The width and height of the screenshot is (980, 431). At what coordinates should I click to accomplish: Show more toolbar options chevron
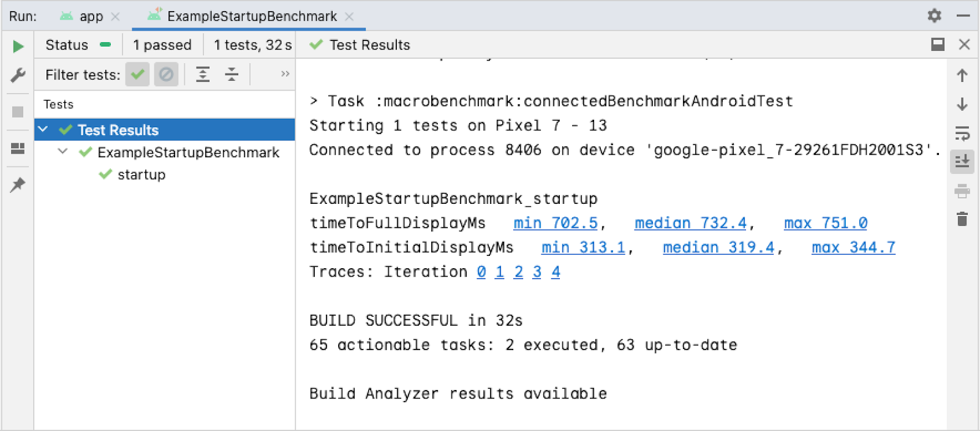[285, 74]
